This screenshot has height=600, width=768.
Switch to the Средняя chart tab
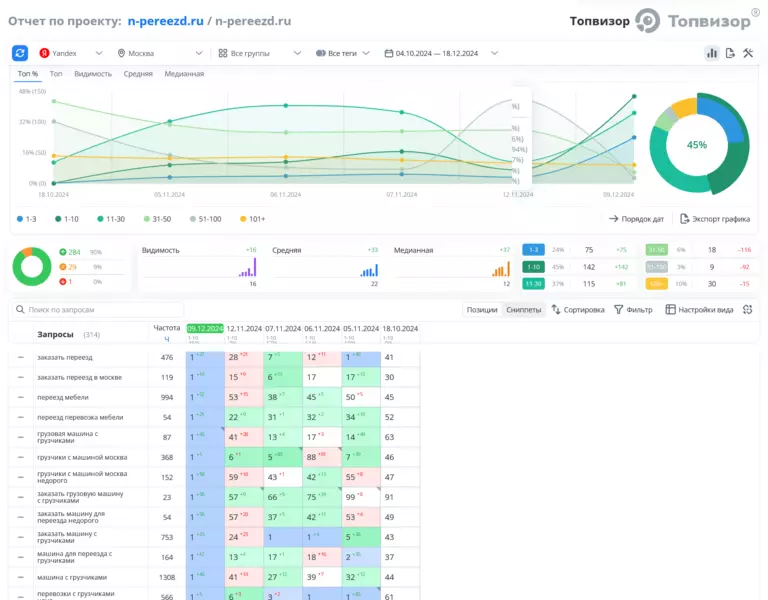[138, 73]
